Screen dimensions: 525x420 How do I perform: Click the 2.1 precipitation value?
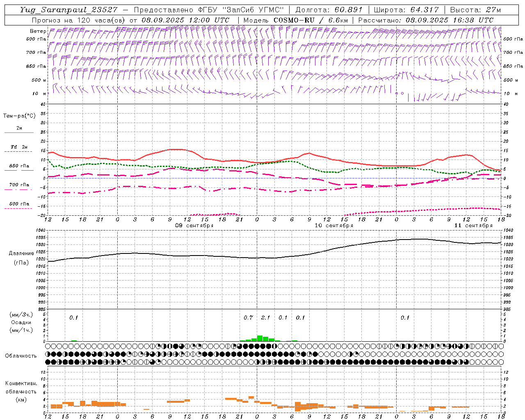click(265, 317)
